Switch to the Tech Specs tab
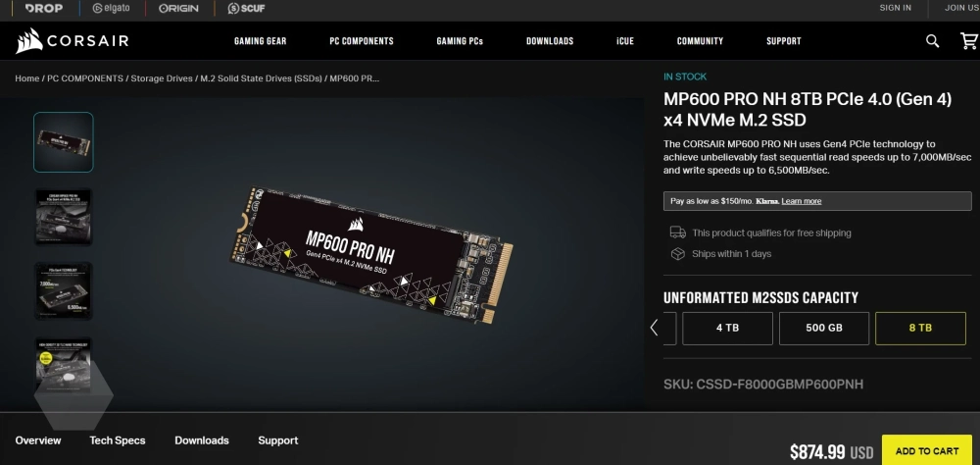Image resolution: width=980 pixels, height=465 pixels. pos(118,440)
